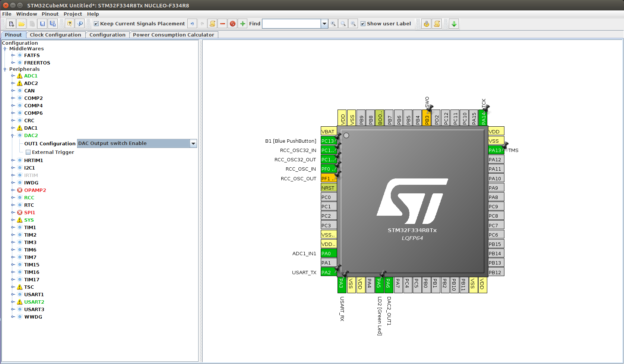Image resolution: width=624 pixels, height=364 pixels.
Task: Switch to the Clock Configuration tab
Action: (x=55, y=35)
